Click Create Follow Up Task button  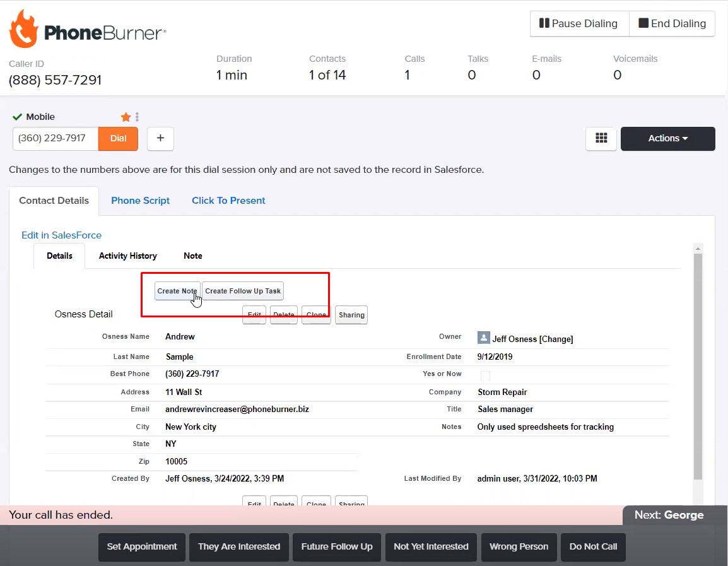[x=243, y=291]
